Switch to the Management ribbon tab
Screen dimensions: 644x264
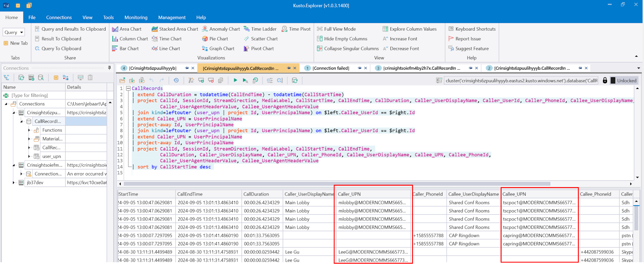point(172,17)
